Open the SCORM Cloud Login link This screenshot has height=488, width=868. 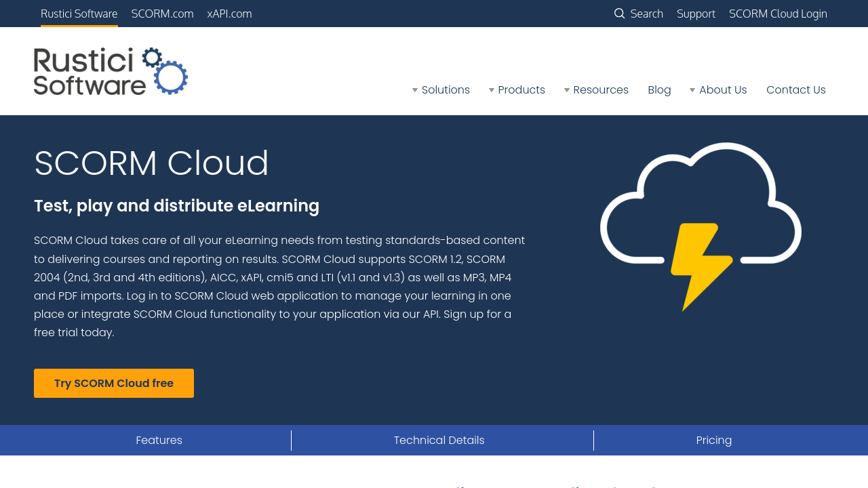coord(778,14)
